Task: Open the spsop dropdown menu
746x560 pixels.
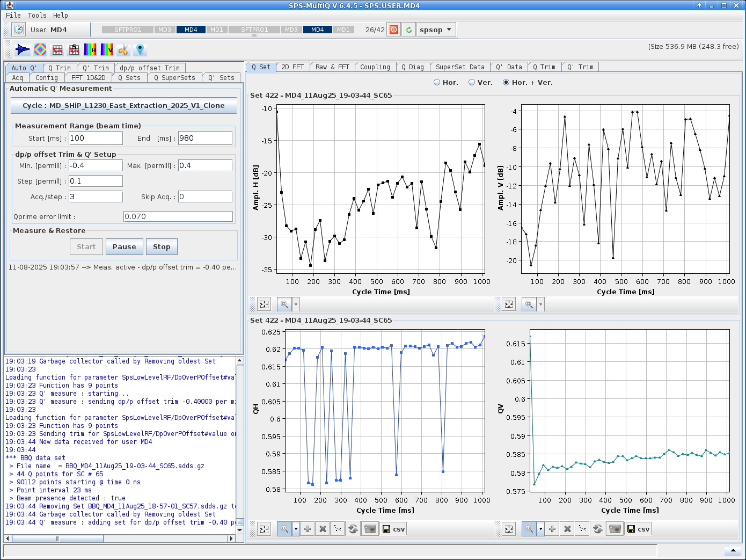Action: [x=436, y=30]
